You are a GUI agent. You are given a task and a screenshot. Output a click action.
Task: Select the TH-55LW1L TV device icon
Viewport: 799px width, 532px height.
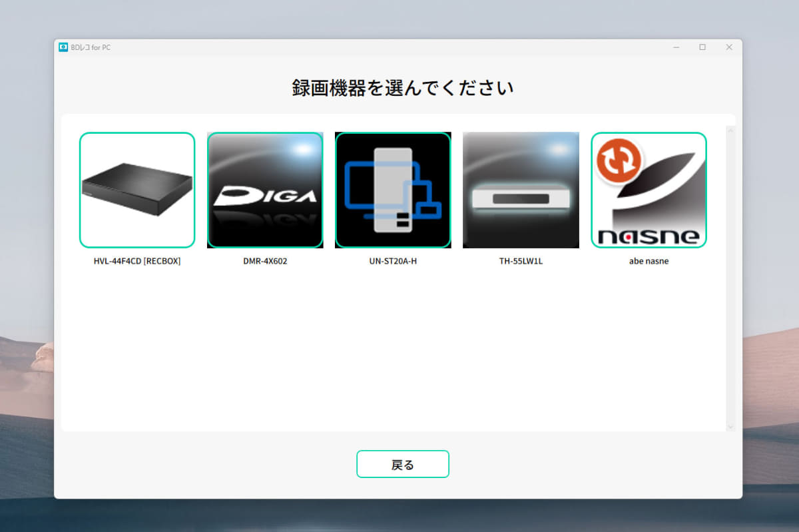click(521, 190)
